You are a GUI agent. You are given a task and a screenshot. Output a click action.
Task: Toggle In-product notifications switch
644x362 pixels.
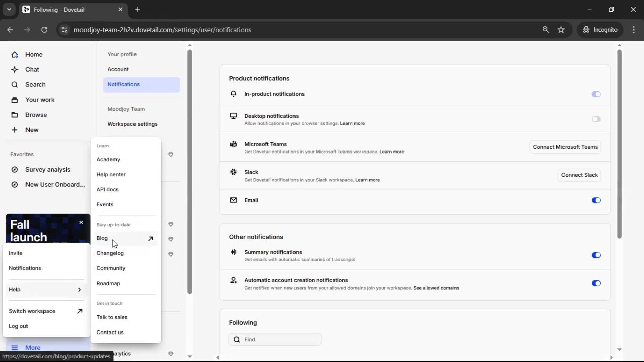point(596,94)
